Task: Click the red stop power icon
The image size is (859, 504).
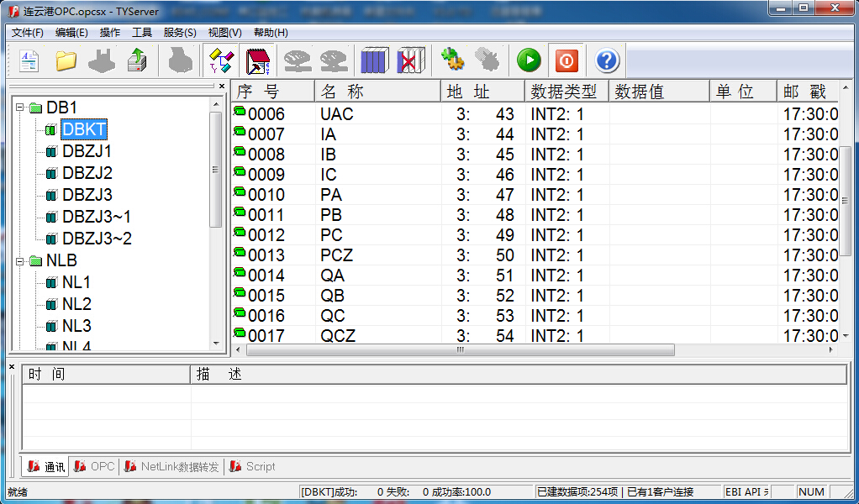Action: [567, 60]
